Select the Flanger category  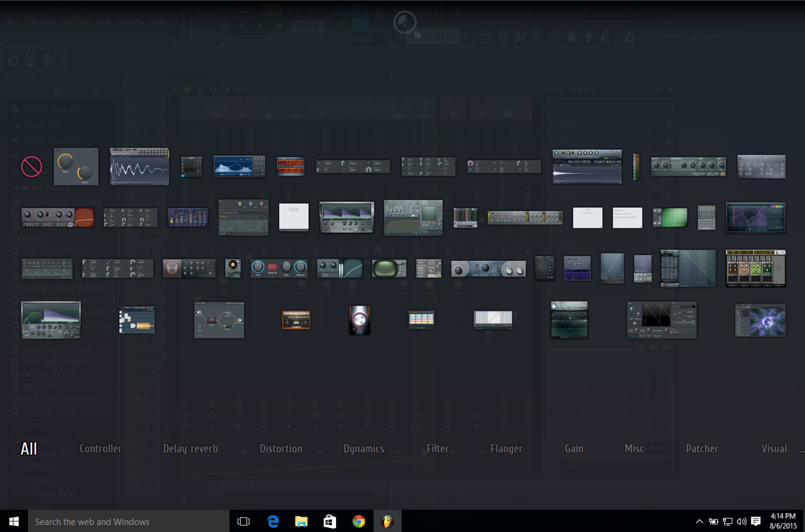[506, 449]
